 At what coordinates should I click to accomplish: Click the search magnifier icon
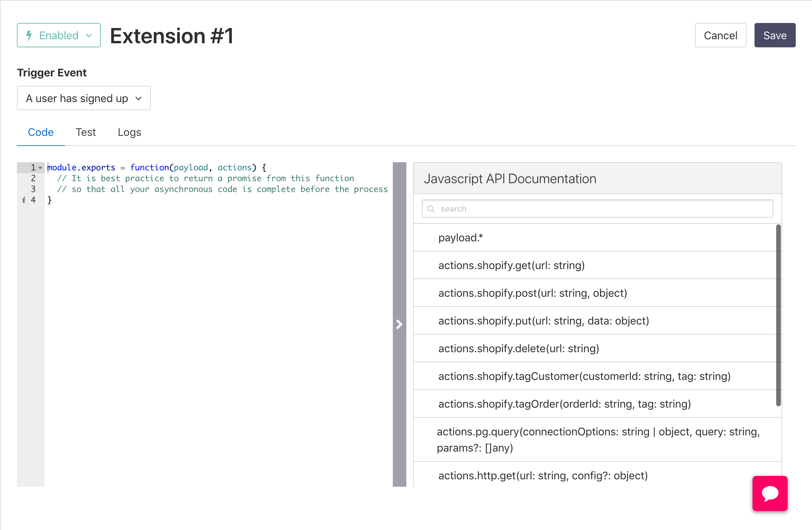coord(431,209)
